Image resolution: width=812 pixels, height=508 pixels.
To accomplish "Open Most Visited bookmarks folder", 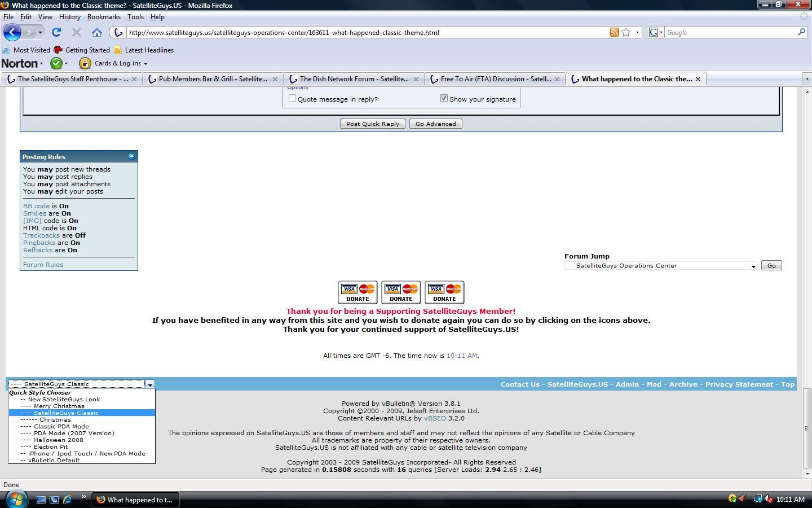I will [27, 50].
